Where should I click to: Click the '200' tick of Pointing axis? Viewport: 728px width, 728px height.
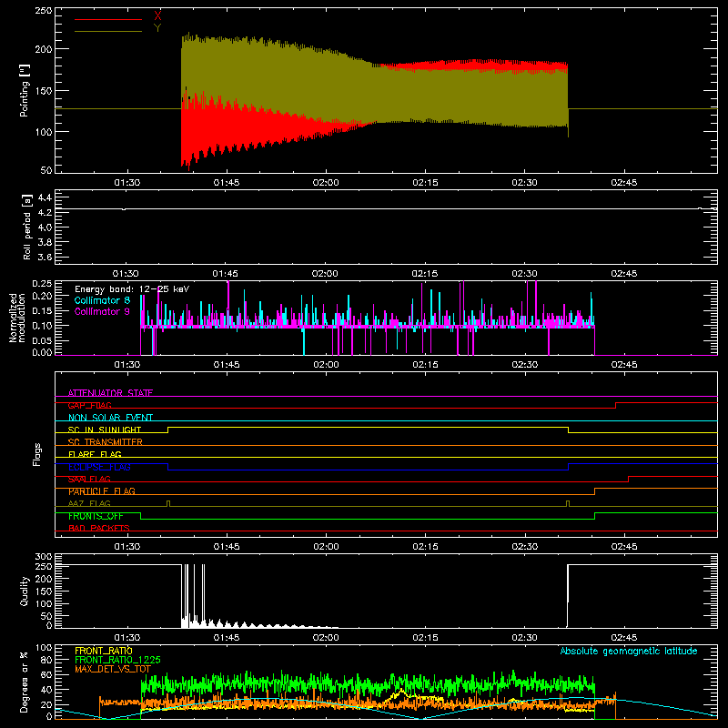[44, 49]
